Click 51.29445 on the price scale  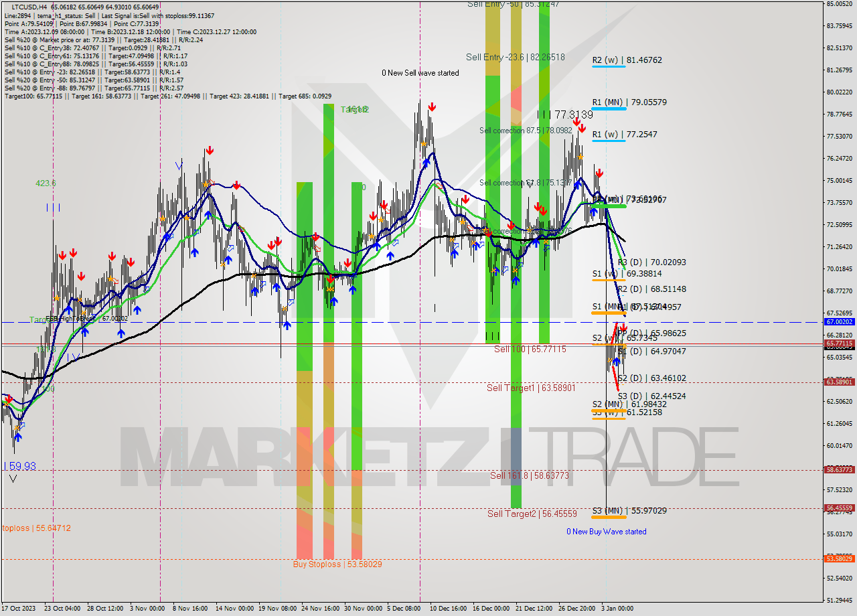839,600
